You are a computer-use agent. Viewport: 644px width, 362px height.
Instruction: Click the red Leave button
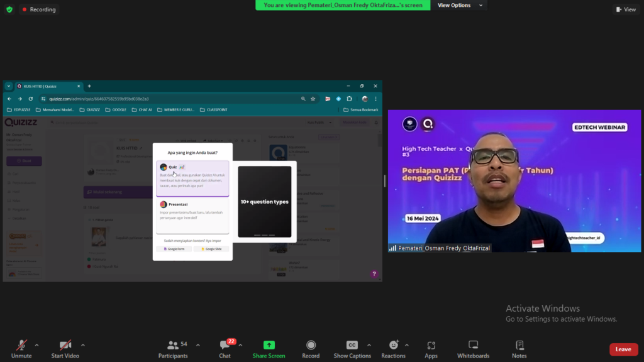[623, 349]
